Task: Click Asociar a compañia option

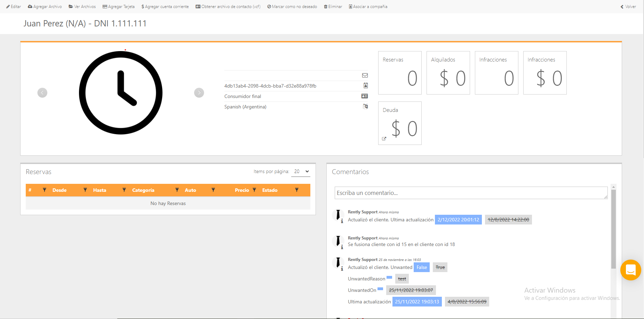Action: tap(368, 7)
